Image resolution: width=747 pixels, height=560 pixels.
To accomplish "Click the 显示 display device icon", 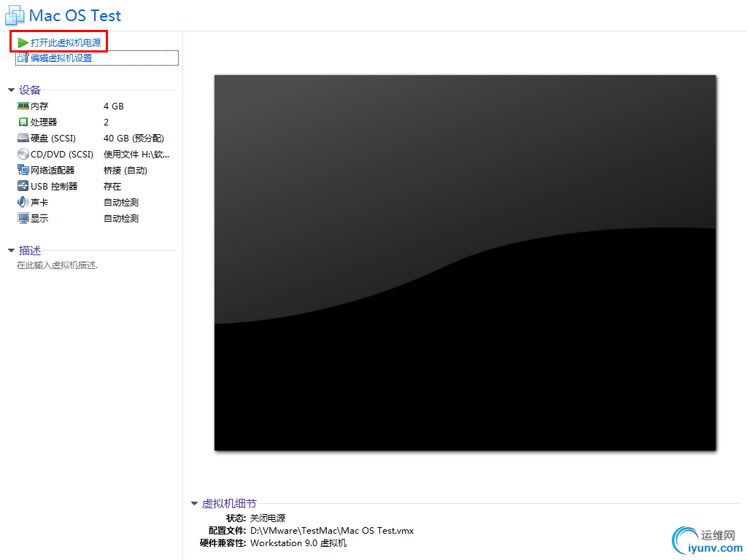I will tap(23, 218).
